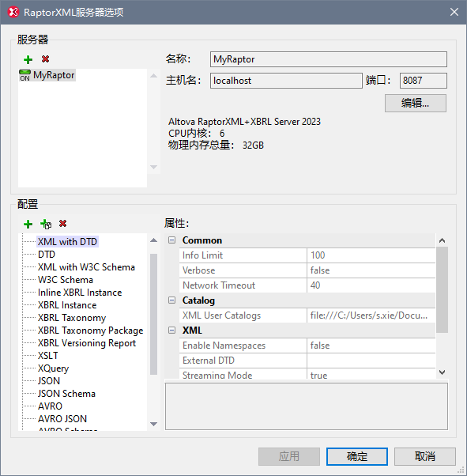Click the properties scrollbar down arrow
467x476 pixels.
click(x=443, y=372)
